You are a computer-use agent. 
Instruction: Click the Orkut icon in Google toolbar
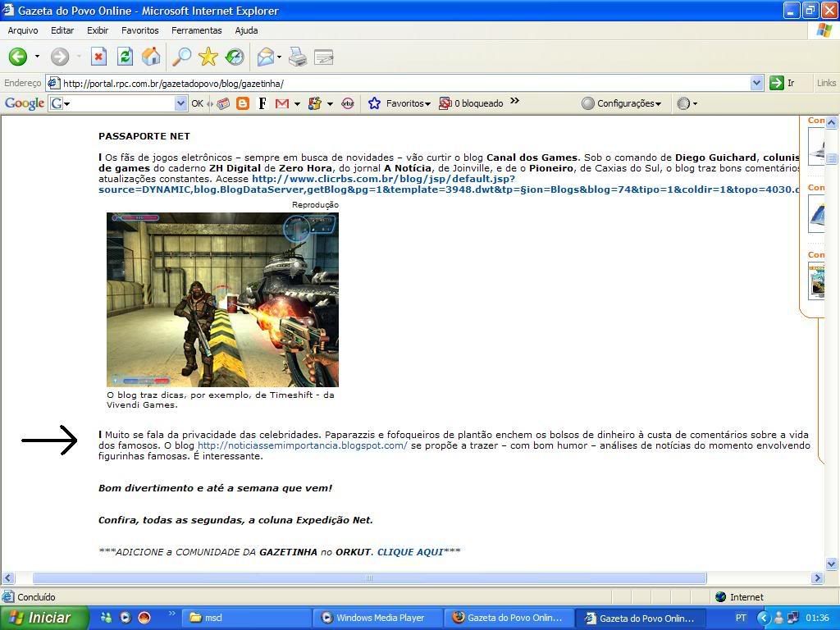(x=348, y=103)
